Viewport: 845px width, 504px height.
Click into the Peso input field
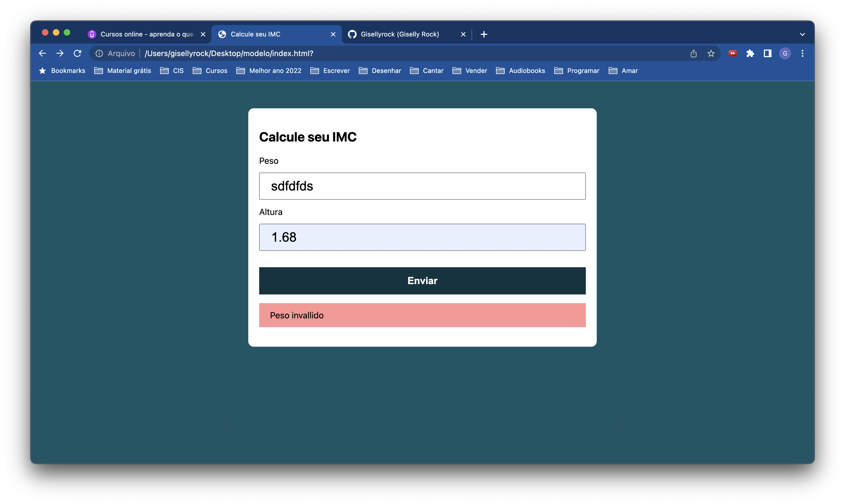pyautogui.click(x=422, y=186)
